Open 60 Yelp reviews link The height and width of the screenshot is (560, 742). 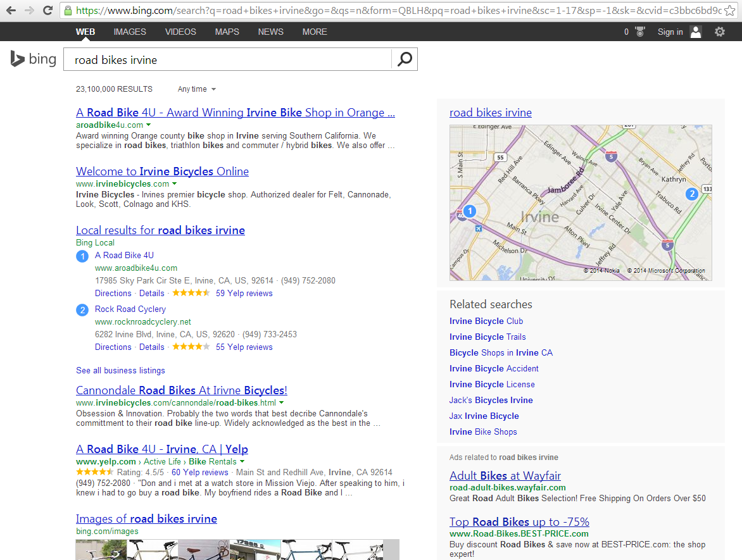tap(199, 472)
